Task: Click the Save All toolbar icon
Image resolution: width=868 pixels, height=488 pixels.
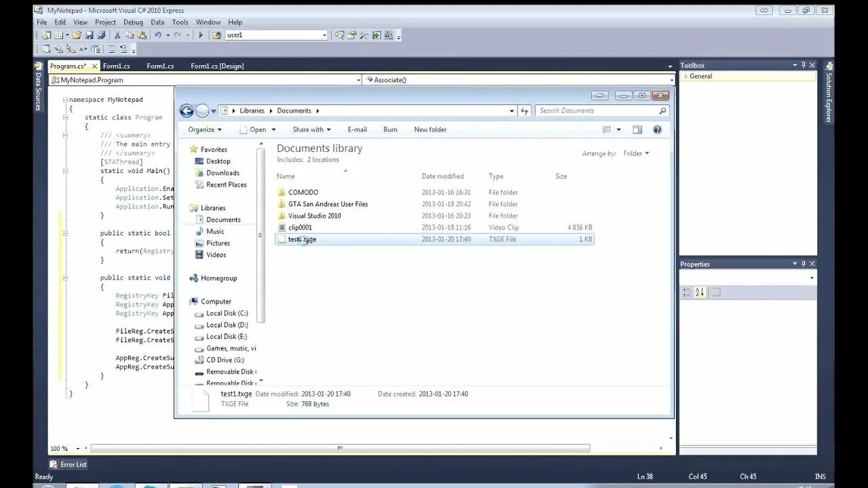Action: click(101, 35)
